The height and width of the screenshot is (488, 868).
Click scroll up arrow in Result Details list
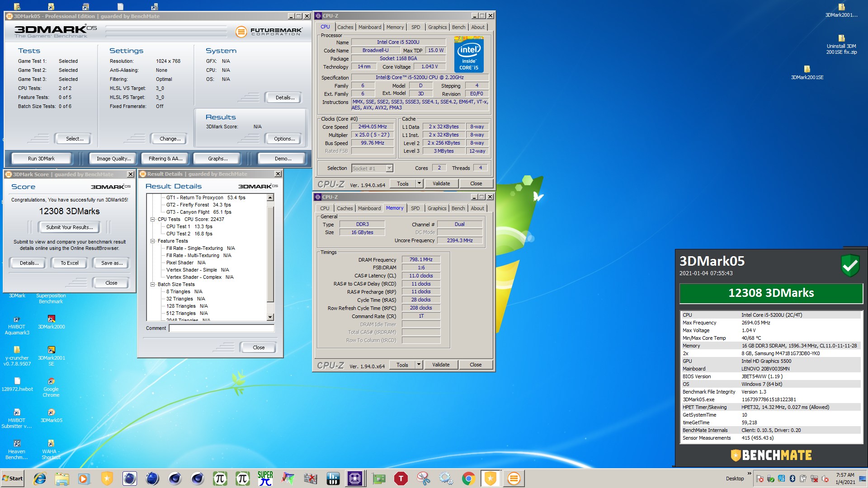(270, 197)
